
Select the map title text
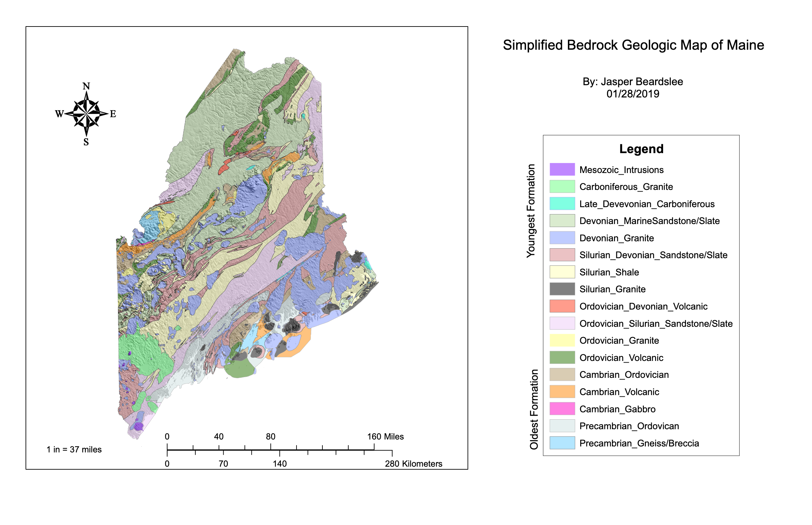pyautogui.click(x=633, y=45)
